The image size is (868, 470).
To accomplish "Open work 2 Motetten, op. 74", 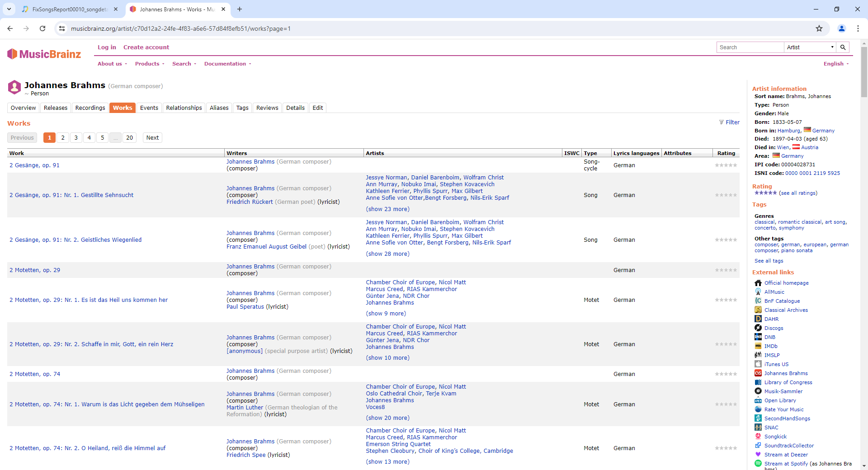I will [x=35, y=374].
